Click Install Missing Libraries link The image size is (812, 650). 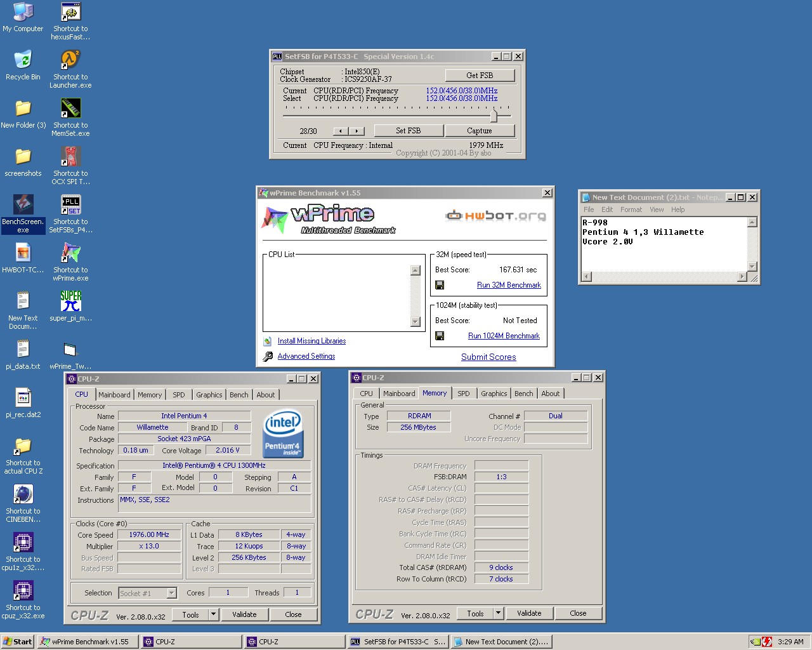[x=311, y=341]
